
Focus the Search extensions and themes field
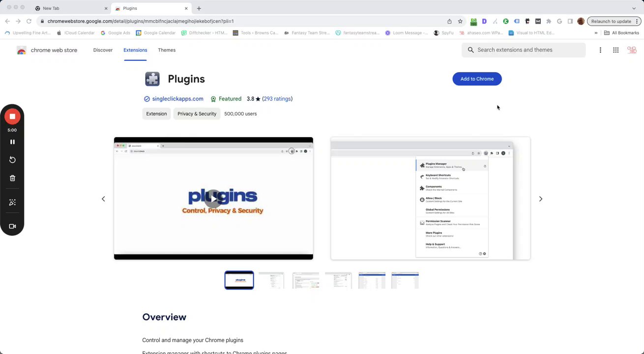(x=524, y=50)
